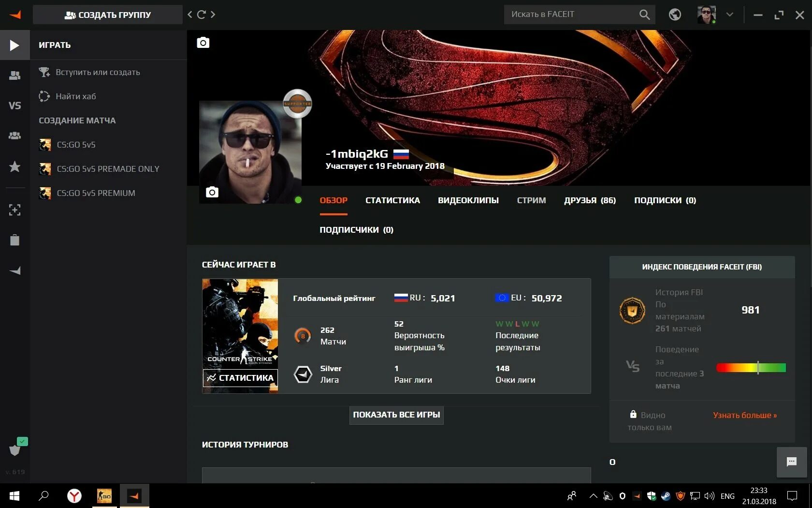Change cover photo with camera icon

pos(203,43)
